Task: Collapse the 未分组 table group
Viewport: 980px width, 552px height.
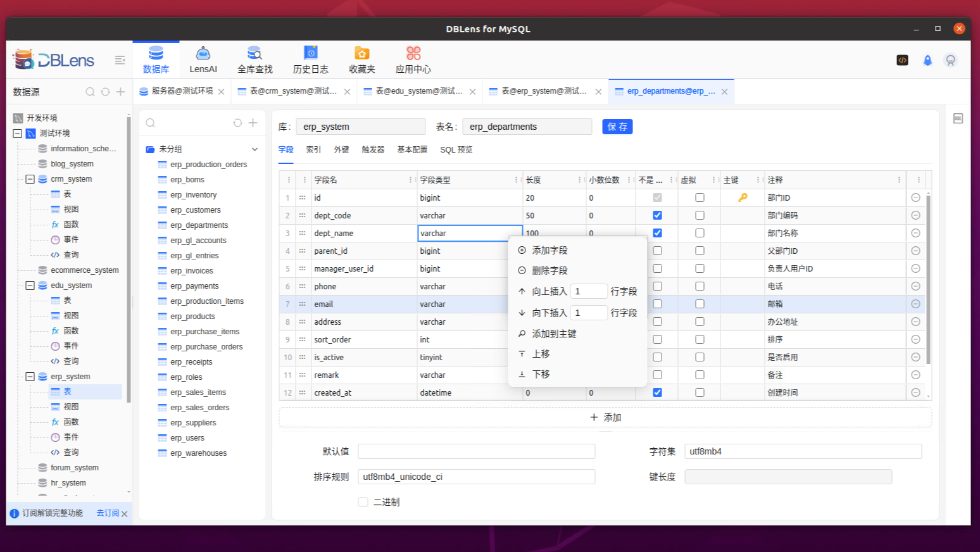Action: click(x=254, y=149)
